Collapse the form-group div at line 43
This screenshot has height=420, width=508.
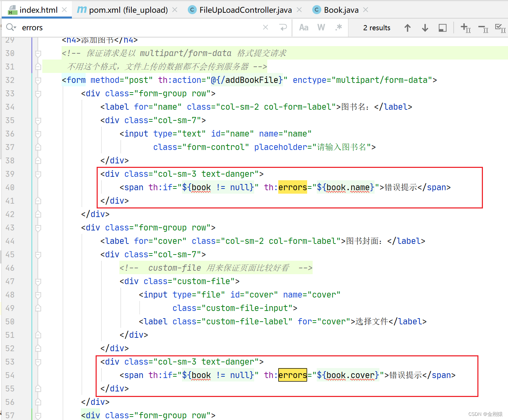[x=38, y=228]
